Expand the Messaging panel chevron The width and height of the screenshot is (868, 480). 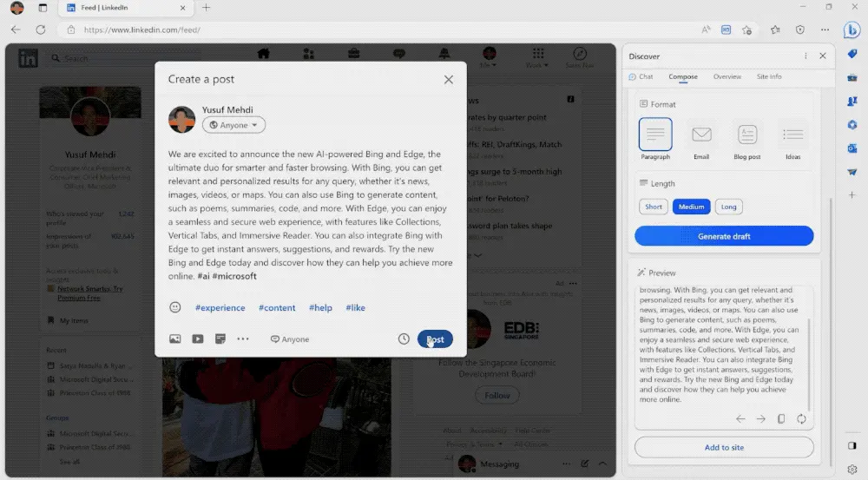[x=603, y=464]
